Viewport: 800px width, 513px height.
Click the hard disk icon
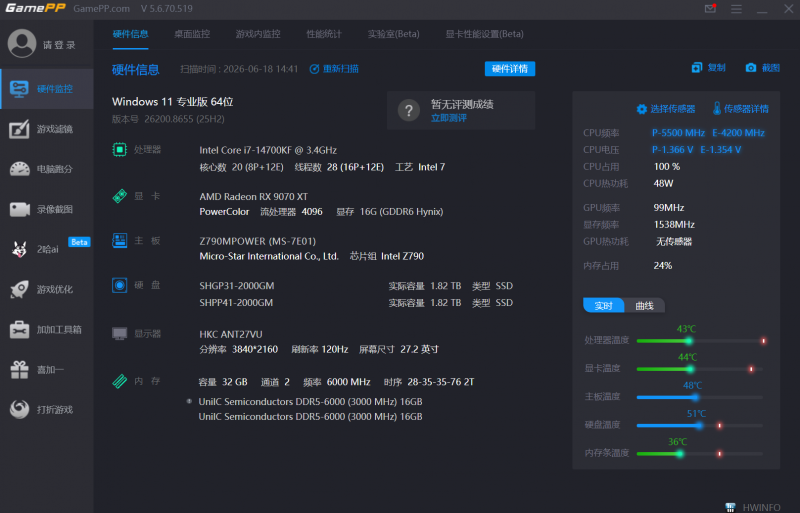[x=119, y=285]
